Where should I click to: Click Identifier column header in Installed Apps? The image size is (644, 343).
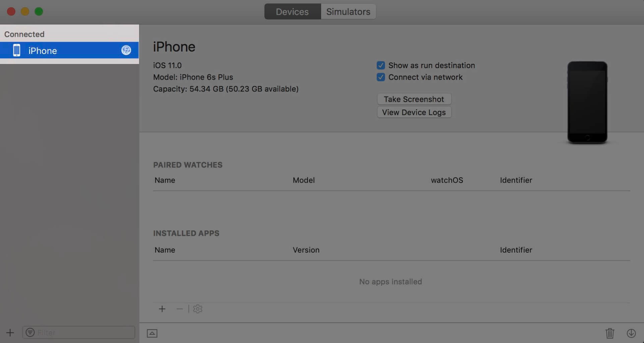[x=516, y=250]
